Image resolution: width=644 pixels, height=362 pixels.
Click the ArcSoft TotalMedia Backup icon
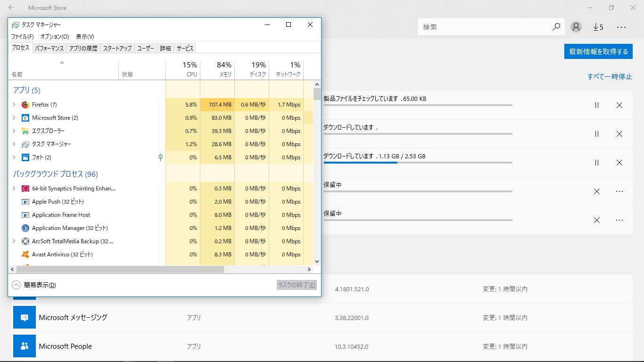point(25,241)
